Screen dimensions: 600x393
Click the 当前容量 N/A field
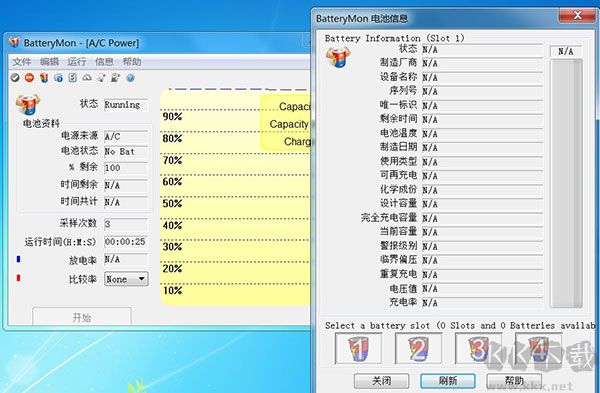(482, 232)
